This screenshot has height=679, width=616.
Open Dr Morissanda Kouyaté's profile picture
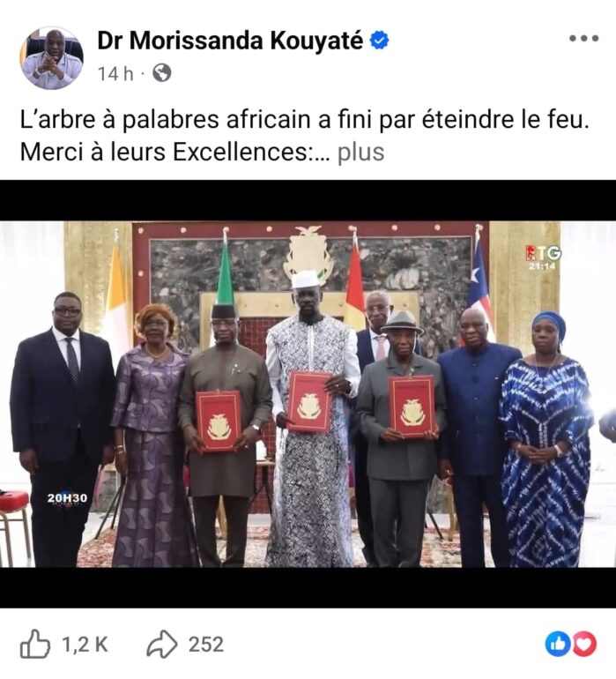(x=51, y=58)
